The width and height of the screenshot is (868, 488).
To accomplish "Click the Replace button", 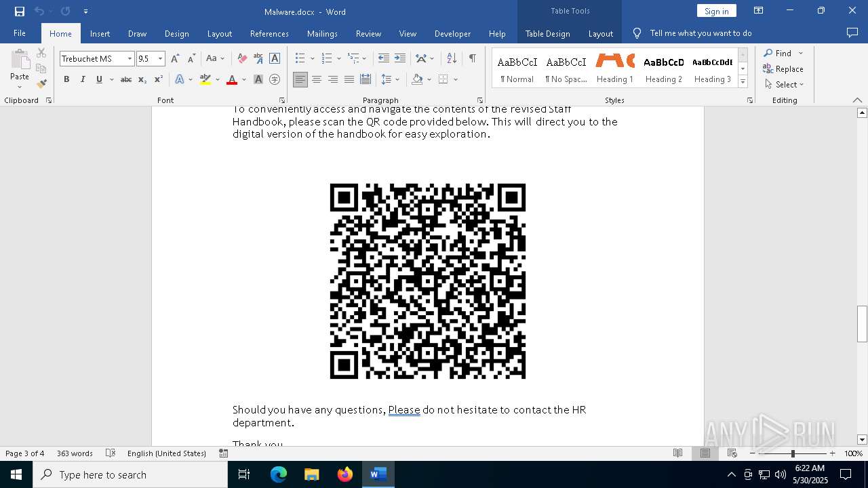I will click(783, 69).
